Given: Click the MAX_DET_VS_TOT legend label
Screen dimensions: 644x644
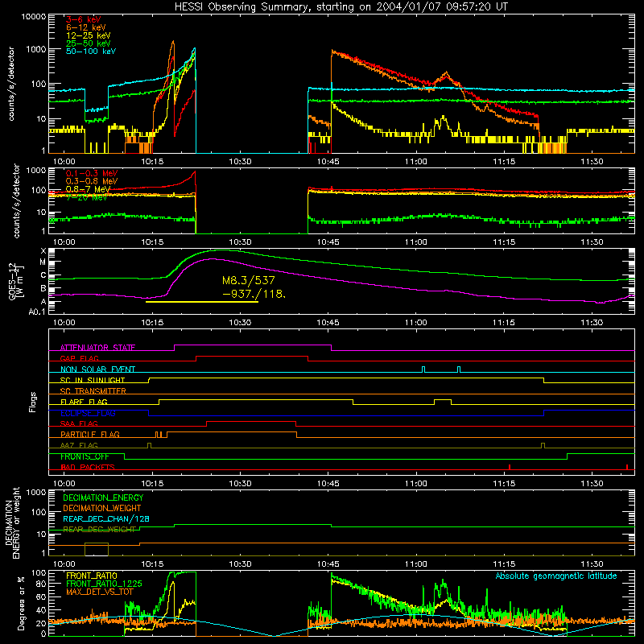Looking at the screenshot, I should [100, 592].
